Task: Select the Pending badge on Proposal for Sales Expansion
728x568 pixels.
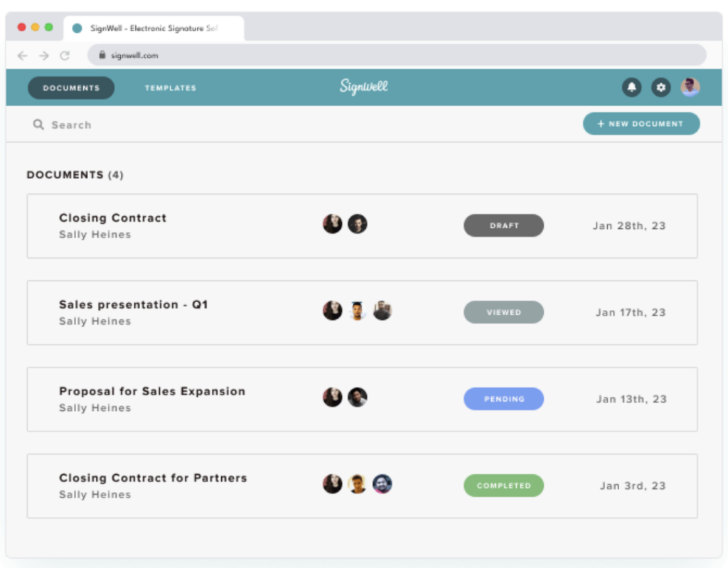Action: pos(503,399)
